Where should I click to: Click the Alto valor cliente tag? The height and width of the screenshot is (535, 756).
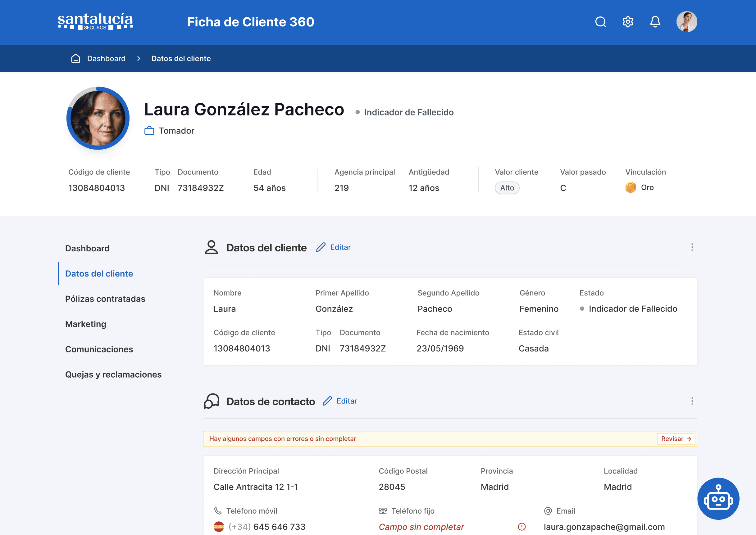click(507, 188)
